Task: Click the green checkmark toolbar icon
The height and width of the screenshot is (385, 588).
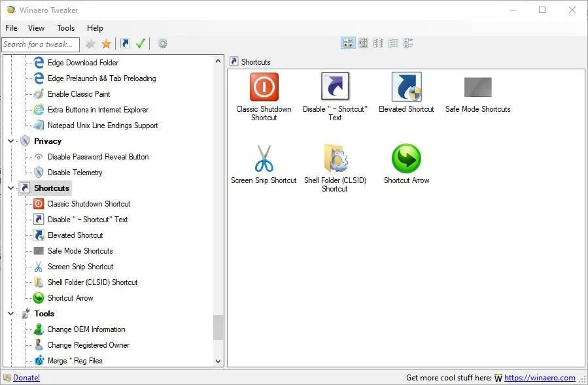Action: [140, 44]
